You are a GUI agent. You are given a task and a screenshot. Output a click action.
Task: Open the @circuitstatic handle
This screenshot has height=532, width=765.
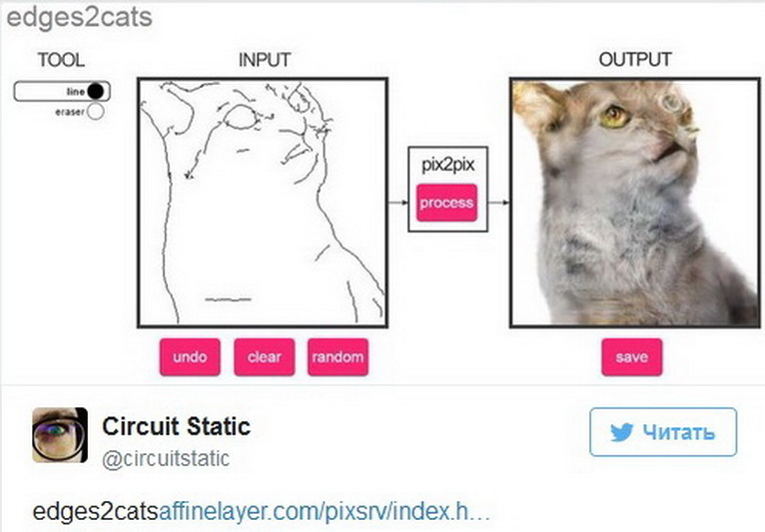tap(166, 459)
